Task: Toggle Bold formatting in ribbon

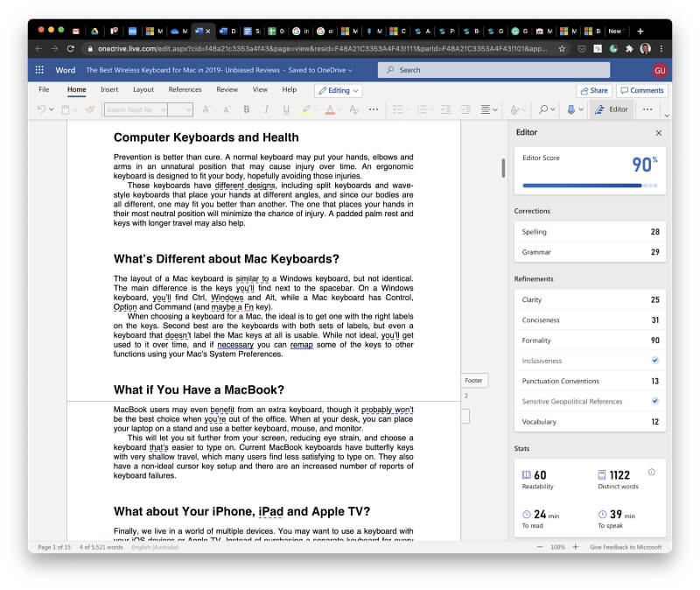Action: (x=247, y=109)
